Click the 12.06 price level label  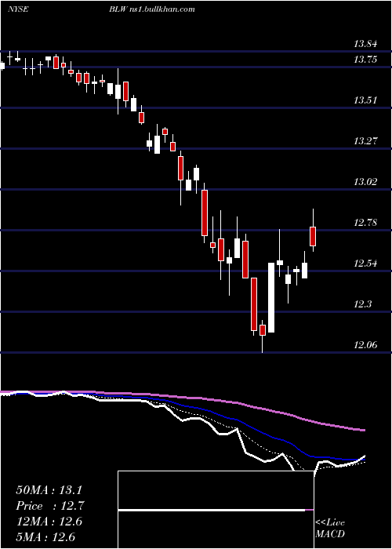[x=365, y=345]
